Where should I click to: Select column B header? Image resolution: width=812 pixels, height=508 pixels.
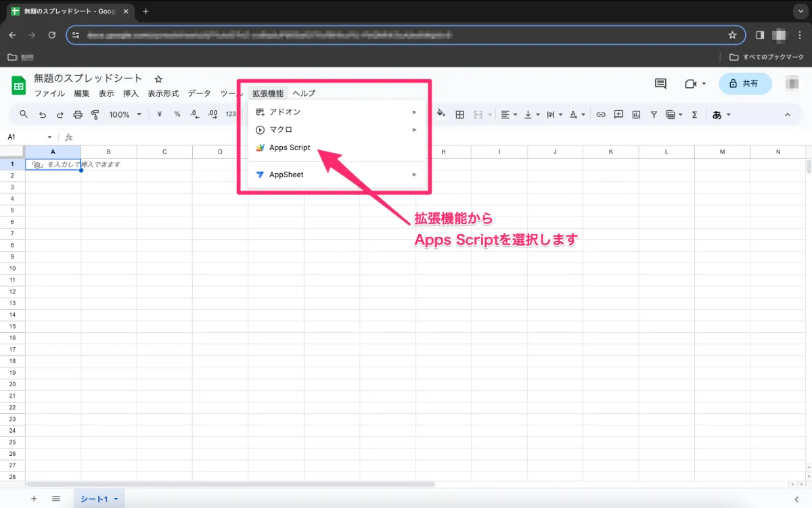[109, 152]
